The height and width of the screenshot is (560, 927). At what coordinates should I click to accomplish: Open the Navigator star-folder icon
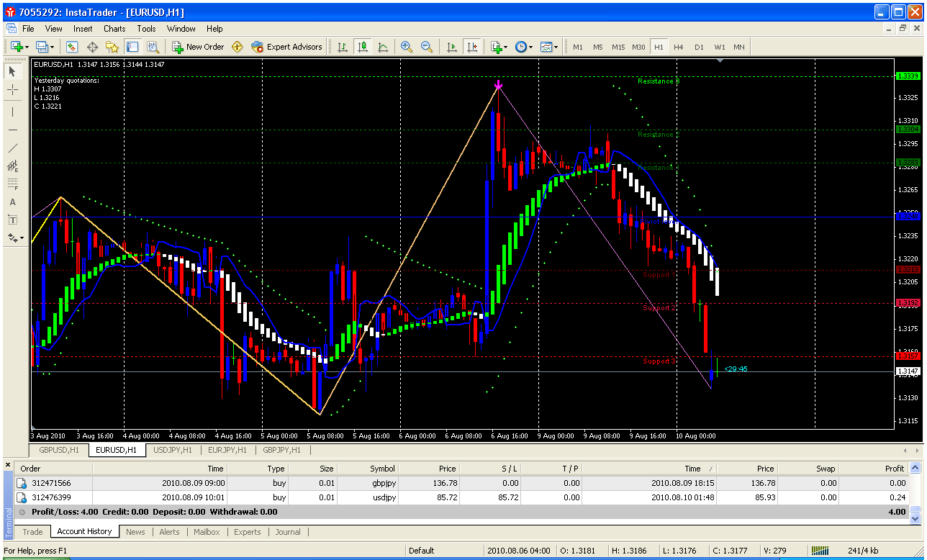[x=112, y=47]
